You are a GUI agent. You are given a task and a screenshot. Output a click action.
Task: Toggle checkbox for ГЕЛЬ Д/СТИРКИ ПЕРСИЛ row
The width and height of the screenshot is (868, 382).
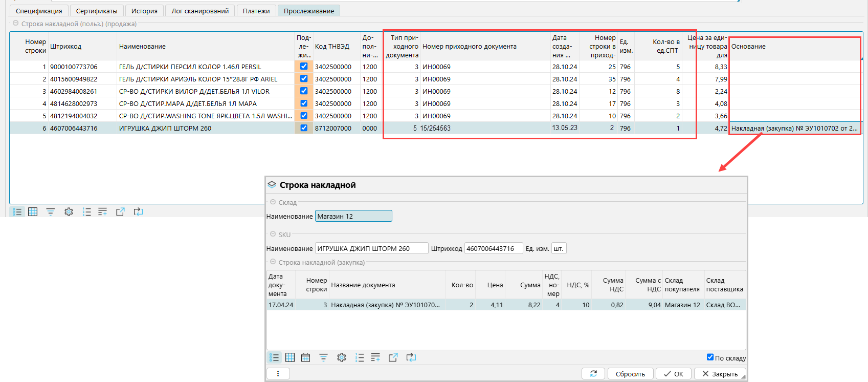[x=304, y=67]
